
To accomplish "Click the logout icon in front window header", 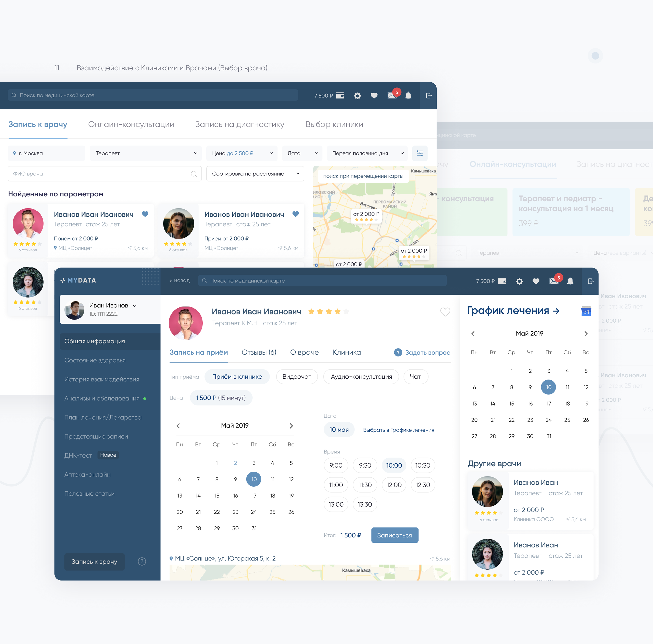I will tap(590, 281).
